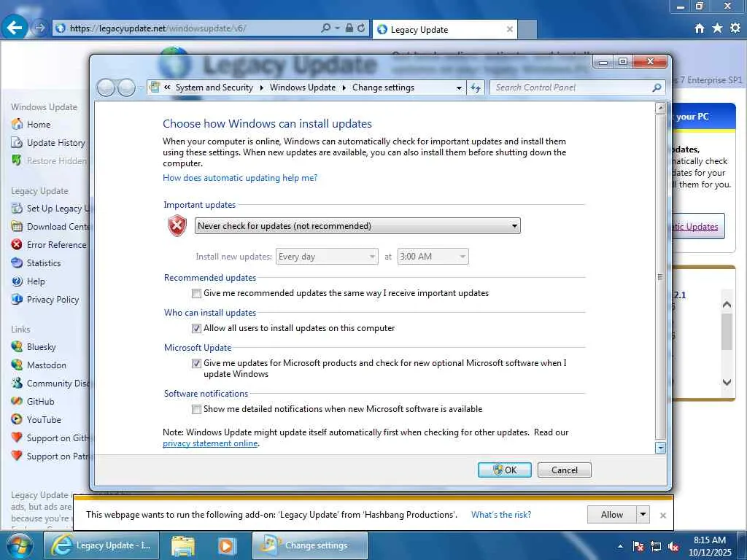This screenshot has height=560, width=747.
Task: Click the Set Up Legacy Update icon
Action: pyautogui.click(x=17, y=208)
